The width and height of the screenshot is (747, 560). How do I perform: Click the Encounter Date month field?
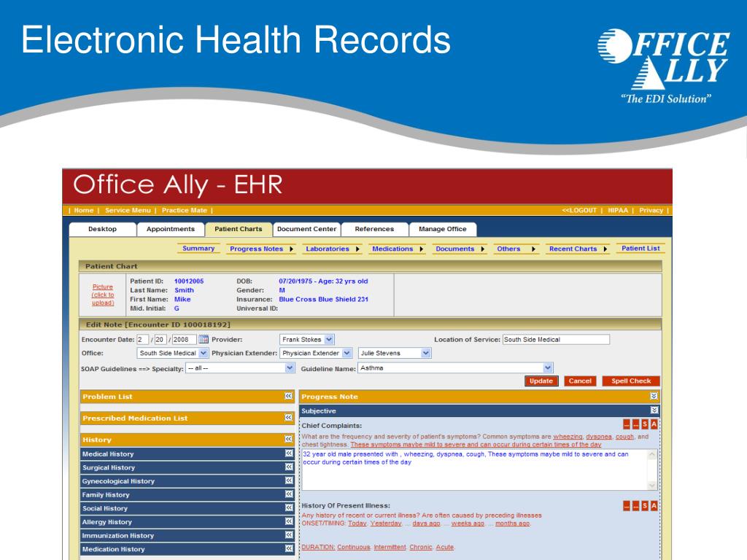click(142, 340)
